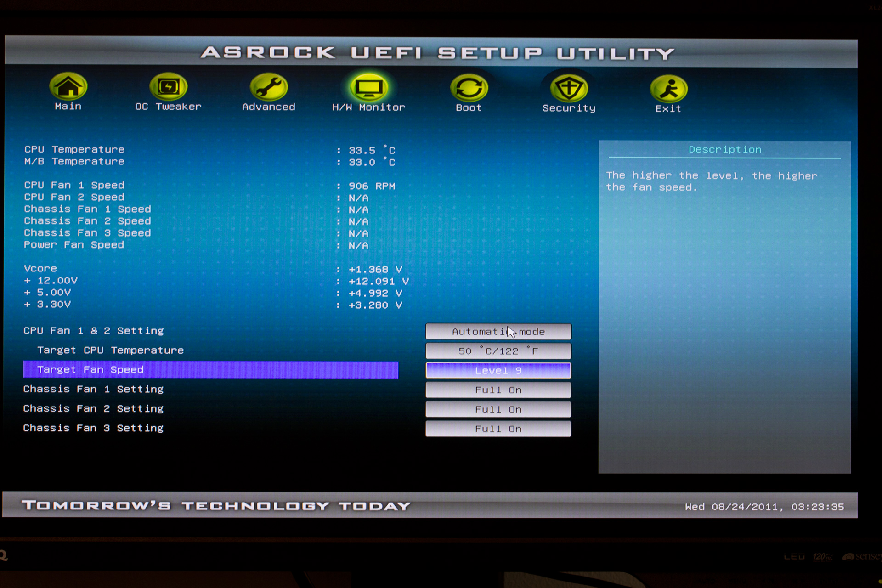Switch Chassis Fan 3 off Full On

498,428
